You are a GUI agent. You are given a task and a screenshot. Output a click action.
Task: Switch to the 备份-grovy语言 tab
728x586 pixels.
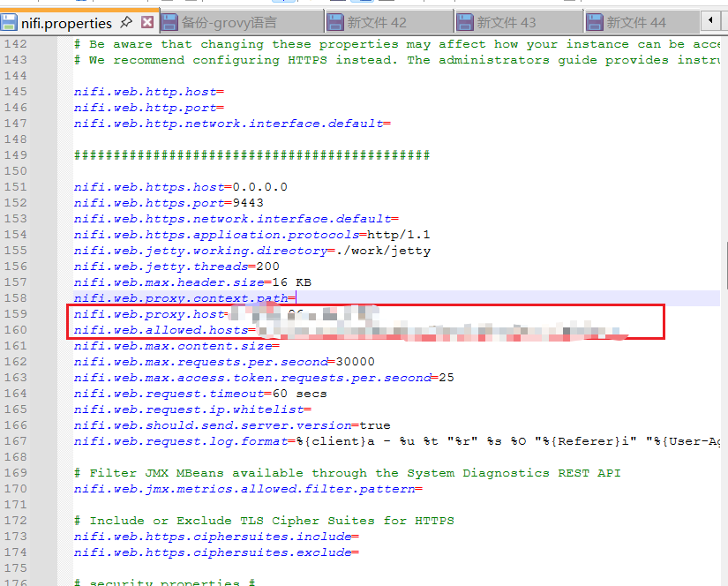[242, 22]
